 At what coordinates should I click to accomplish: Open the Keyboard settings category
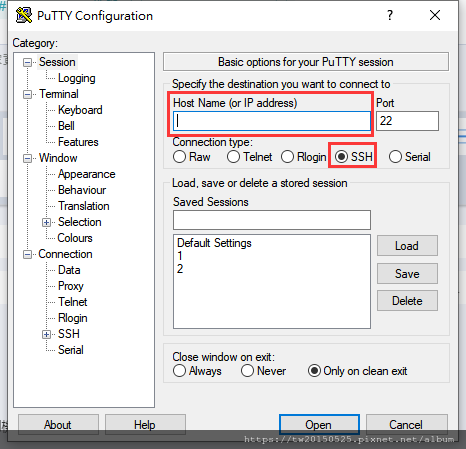(80, 110)
